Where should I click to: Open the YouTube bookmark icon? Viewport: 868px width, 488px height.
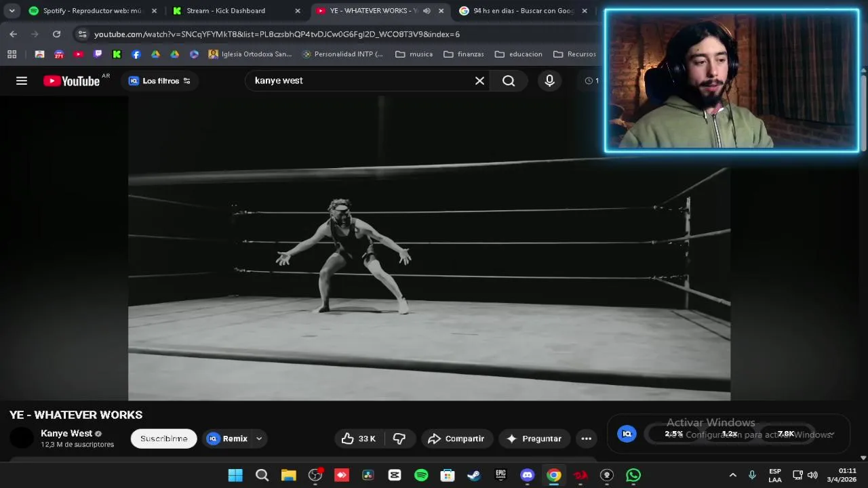pos(78,54)
